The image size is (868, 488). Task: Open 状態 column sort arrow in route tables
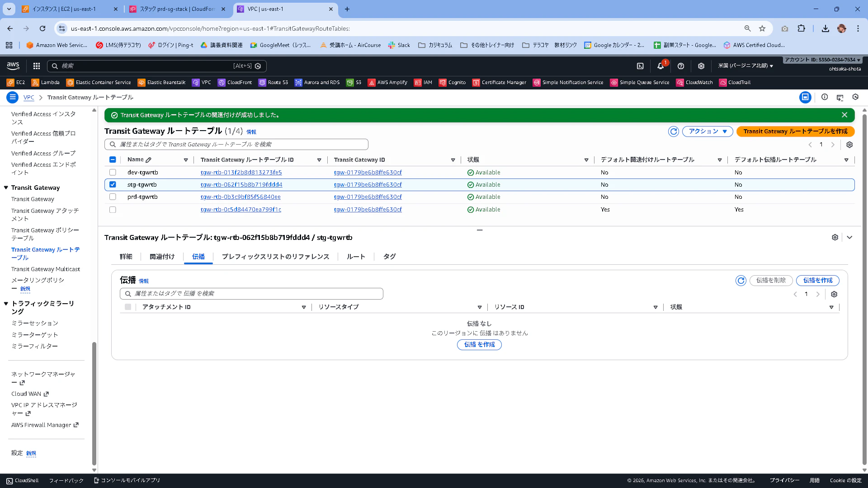[x=586, y=160]
